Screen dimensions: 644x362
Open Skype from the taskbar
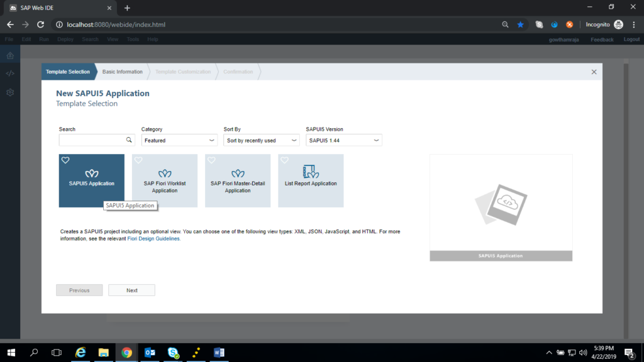(173, 353)
